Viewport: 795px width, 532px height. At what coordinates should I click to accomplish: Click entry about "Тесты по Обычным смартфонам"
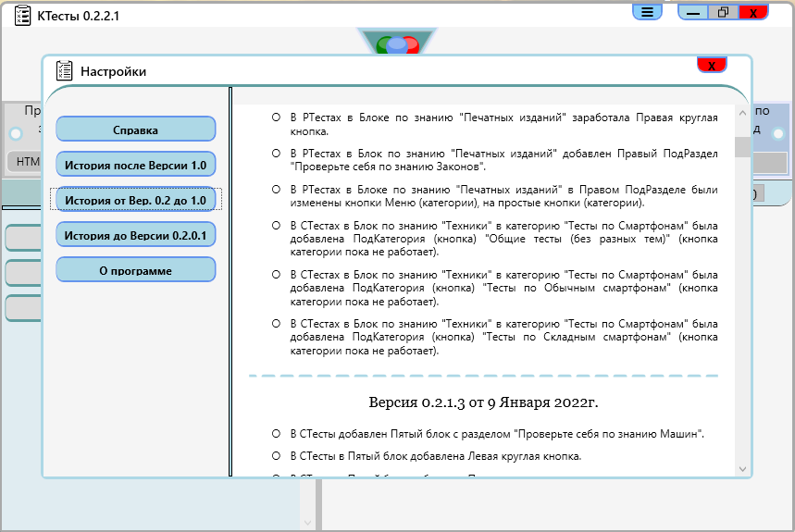point(503,288)
